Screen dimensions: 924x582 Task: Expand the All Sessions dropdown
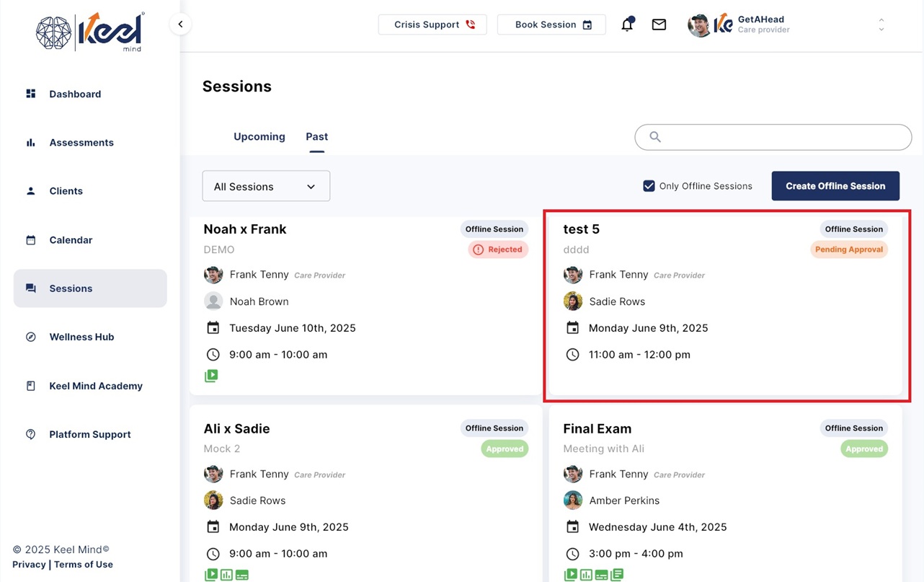266,186
